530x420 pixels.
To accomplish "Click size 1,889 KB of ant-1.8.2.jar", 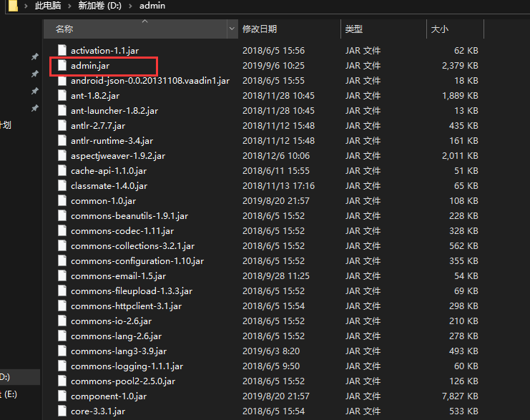I will tap(460, 96).
